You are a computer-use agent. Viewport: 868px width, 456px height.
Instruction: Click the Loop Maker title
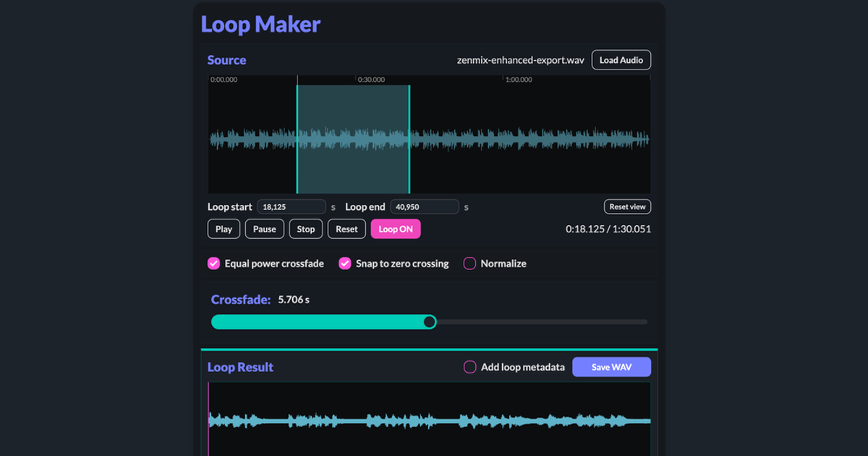(260, 24)
